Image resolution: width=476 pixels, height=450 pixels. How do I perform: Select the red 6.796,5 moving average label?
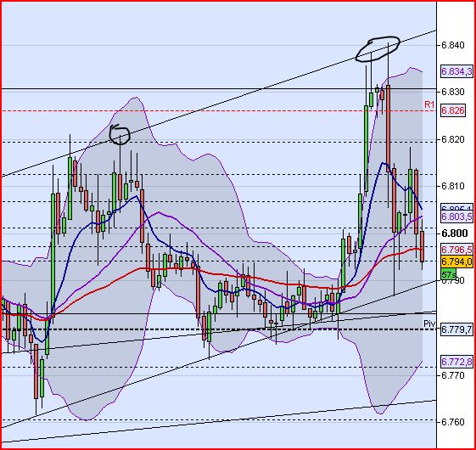pos(456,250)
